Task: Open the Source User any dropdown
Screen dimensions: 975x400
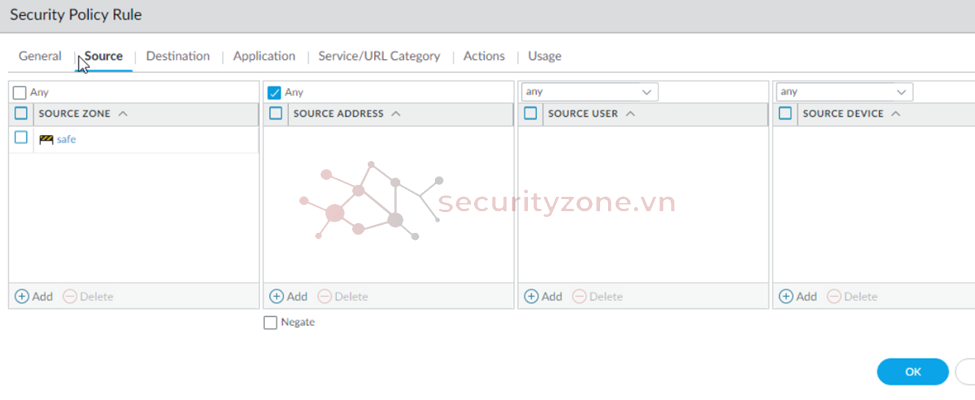Action: (590, 92)
